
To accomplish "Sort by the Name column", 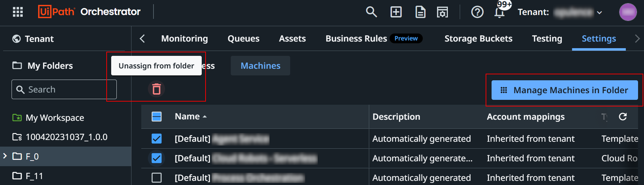I will tap(191, 117).
